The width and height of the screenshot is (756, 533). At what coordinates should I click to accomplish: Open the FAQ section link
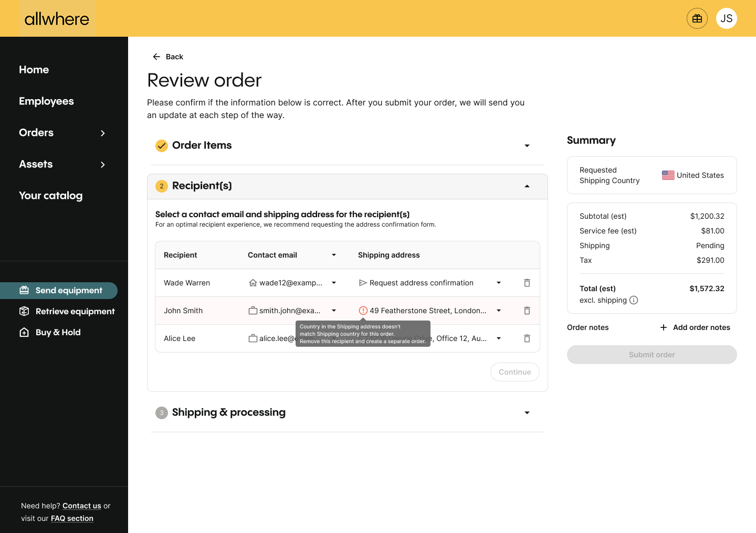click(72, 518)
